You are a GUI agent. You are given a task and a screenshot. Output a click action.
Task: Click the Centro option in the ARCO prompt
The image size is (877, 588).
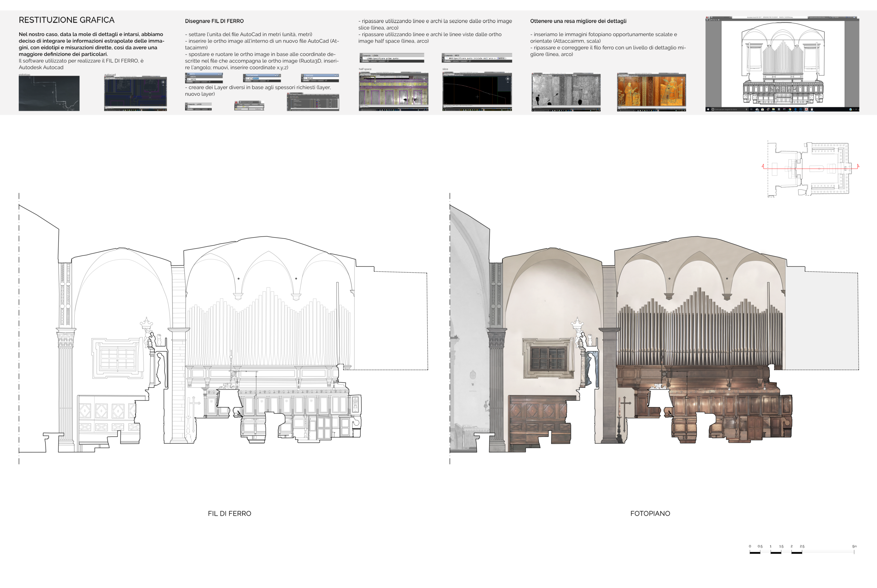(501, 59)
